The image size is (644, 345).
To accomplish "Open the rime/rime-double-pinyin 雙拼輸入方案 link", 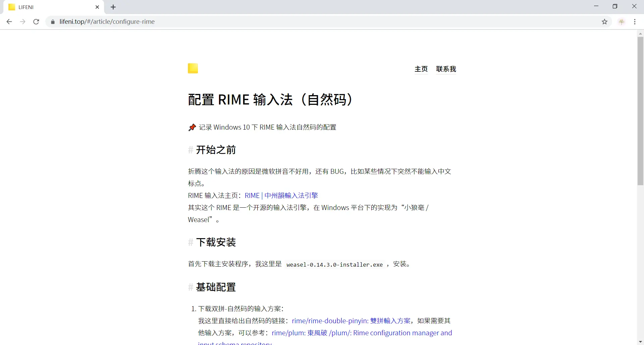I will tap(351, 321).
